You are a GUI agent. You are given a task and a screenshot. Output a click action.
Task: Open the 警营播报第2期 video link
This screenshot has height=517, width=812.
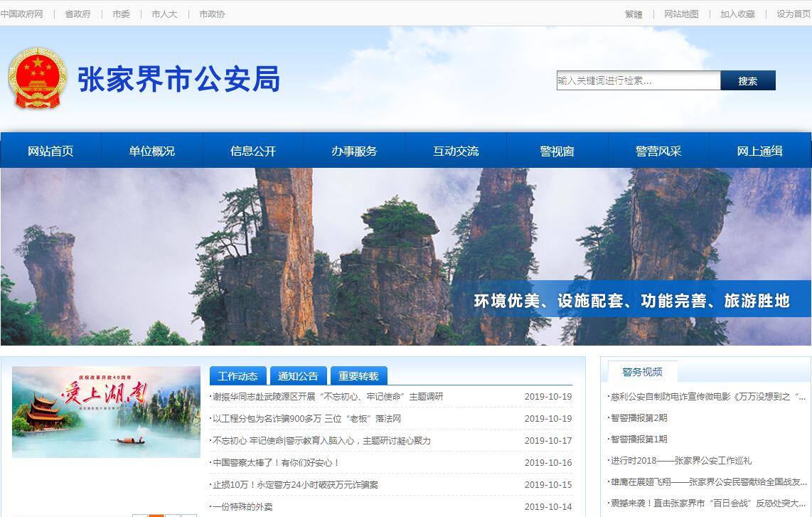point(639,418)
